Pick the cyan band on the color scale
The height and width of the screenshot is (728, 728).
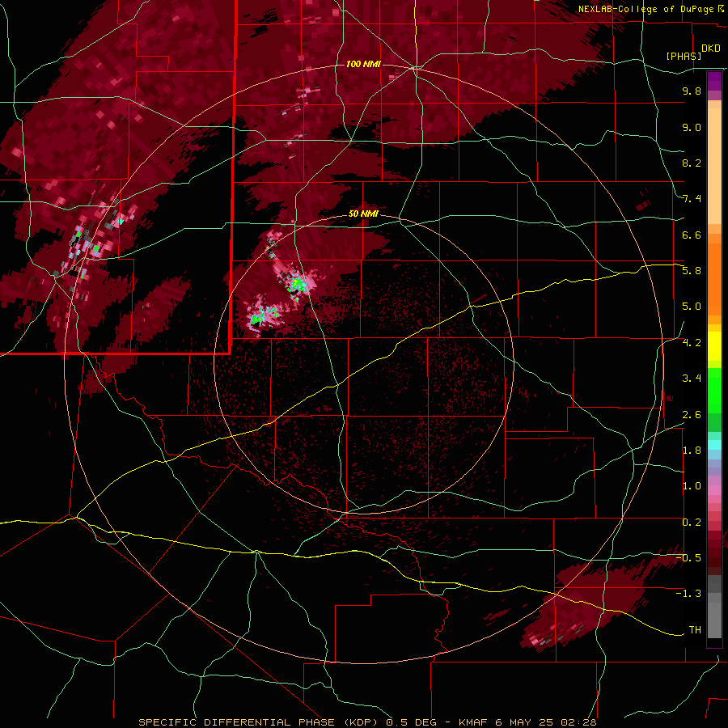point(714,445)
